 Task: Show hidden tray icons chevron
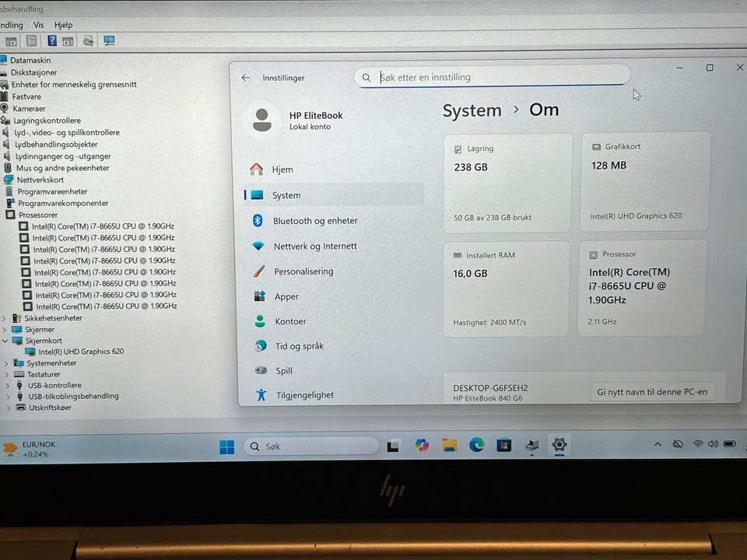tap(658, 444)
